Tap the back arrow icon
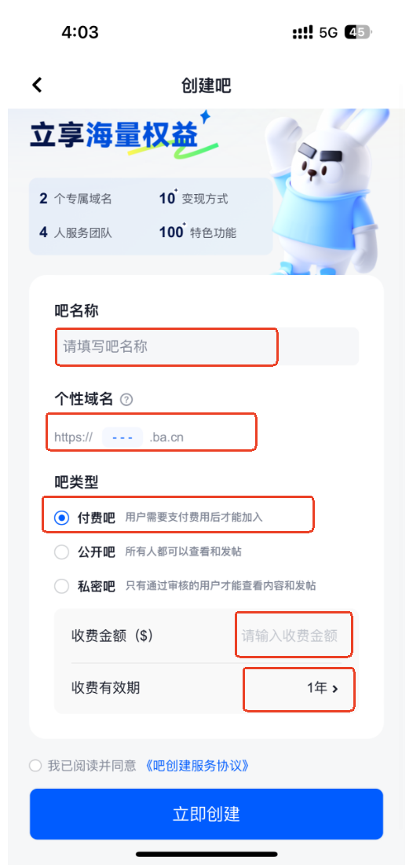This screenshot has height=868, width=413. [37, 86]
